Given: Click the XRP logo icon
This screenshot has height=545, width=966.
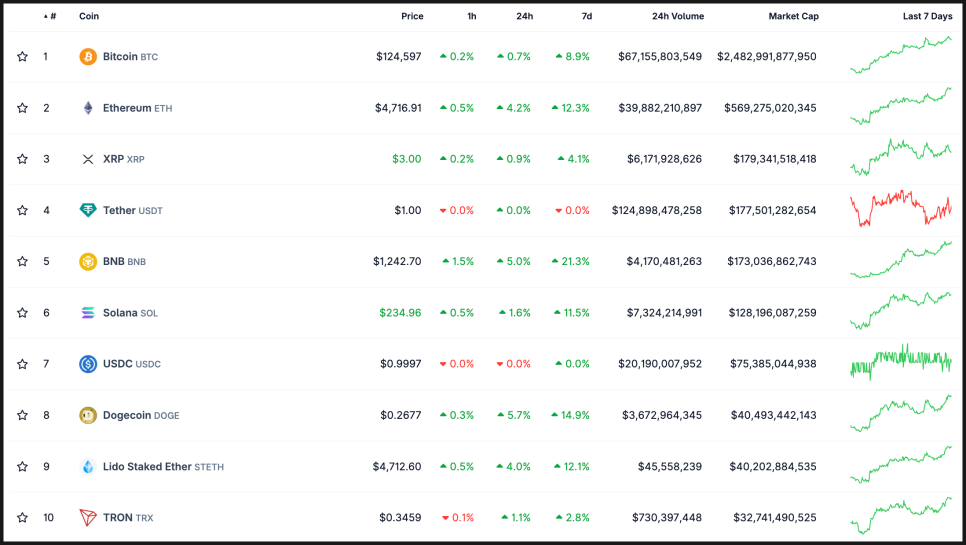Looking at the screenshot, I should click(x=88, y=159).
